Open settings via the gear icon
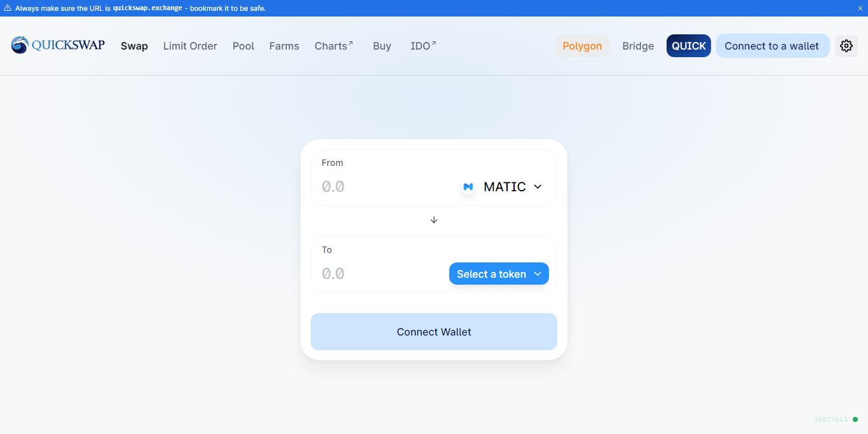The image size is (868, 434). 846,46
